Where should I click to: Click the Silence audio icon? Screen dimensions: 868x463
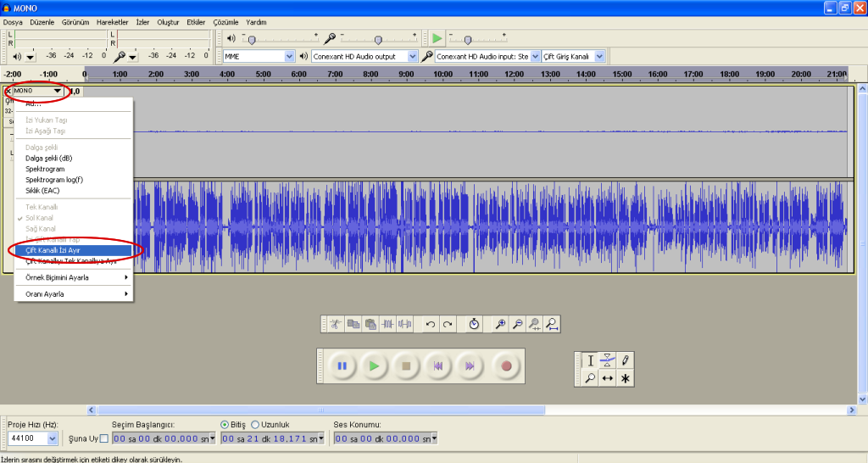pos(405,324)
